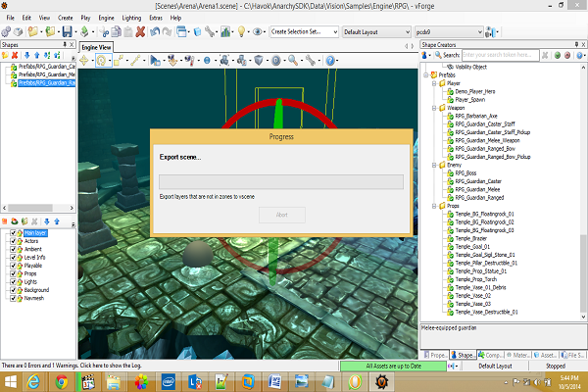
Task: Collapse the Player folder node
Action: (434, 83)
